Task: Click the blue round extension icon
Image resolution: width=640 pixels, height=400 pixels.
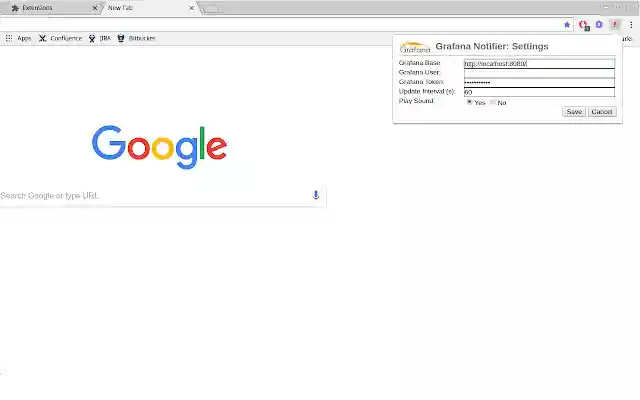Action: point(599,24)
